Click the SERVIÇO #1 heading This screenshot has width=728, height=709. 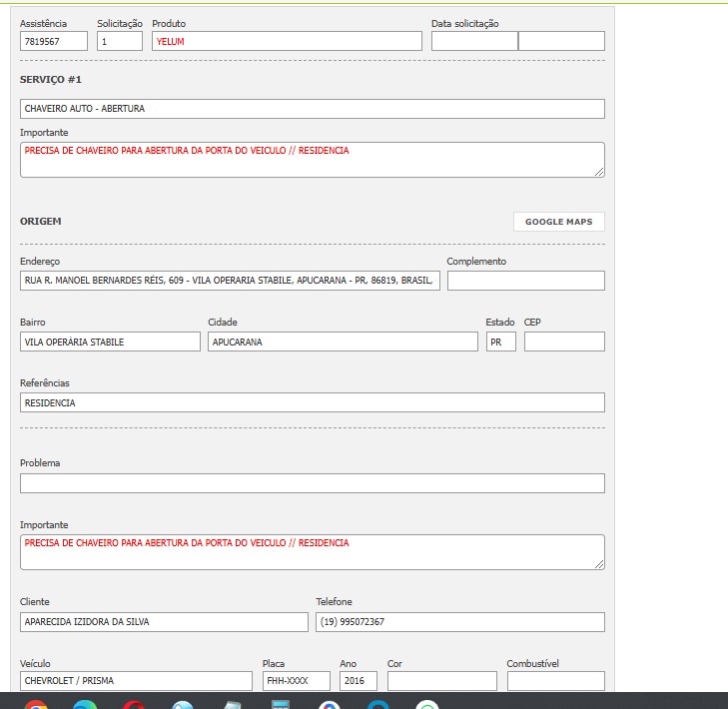click(51, 80)
